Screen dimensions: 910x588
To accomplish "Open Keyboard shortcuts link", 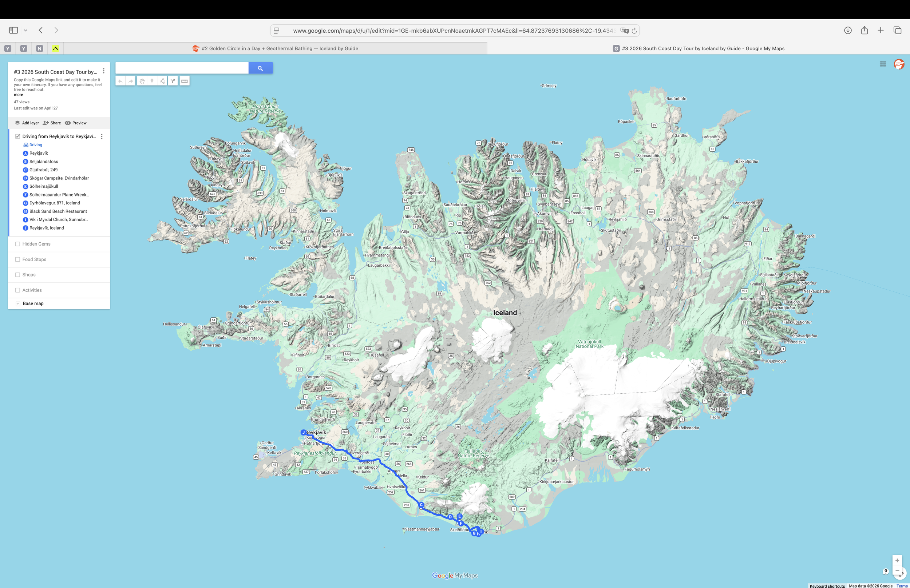I will pos(827,586).
